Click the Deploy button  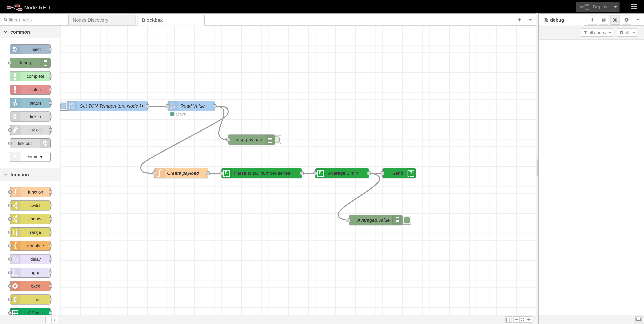pos(600,7)
